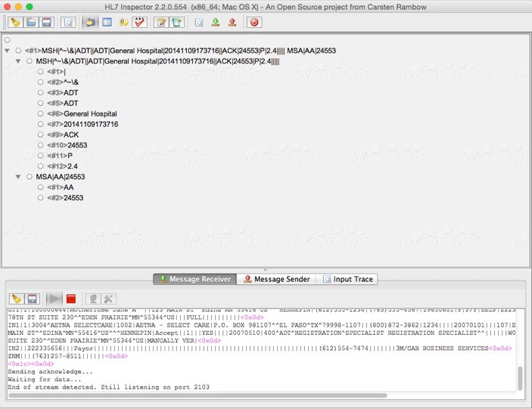Click the open file folder icon
The height and width of the screenshot is (409, 532).
click(x=32, y=23)
